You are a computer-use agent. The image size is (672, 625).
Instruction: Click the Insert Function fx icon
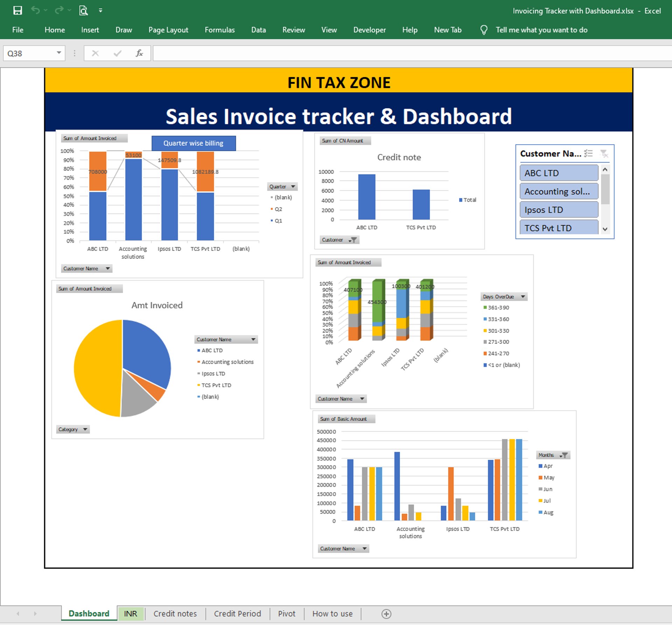[139, 53]
